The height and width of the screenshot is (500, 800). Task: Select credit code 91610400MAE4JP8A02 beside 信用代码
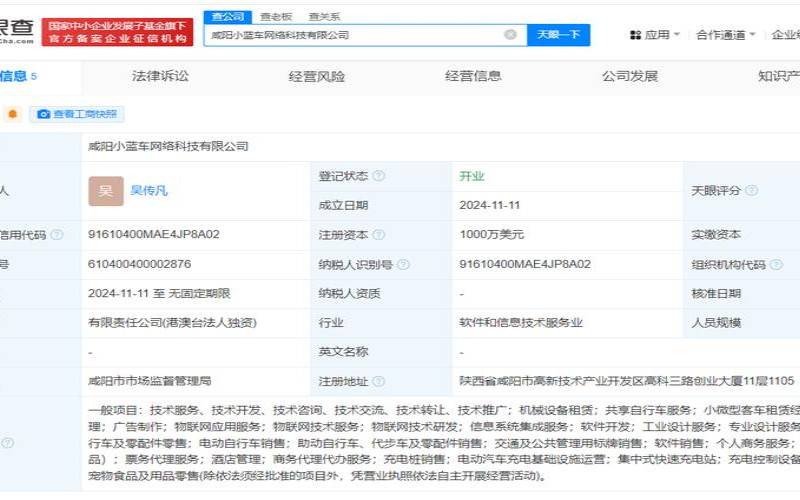pos(154,234)
